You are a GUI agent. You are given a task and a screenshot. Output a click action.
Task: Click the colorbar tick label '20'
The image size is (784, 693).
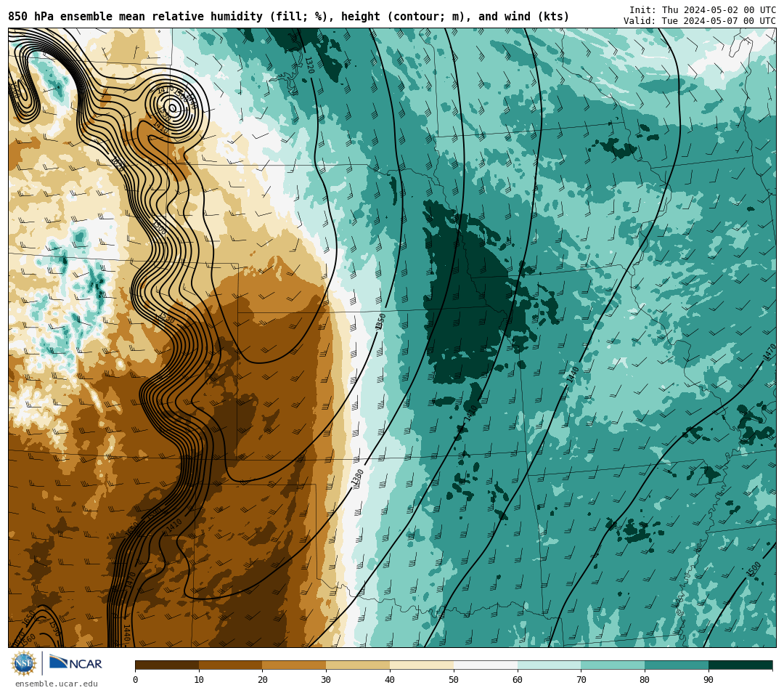point(263,679)
